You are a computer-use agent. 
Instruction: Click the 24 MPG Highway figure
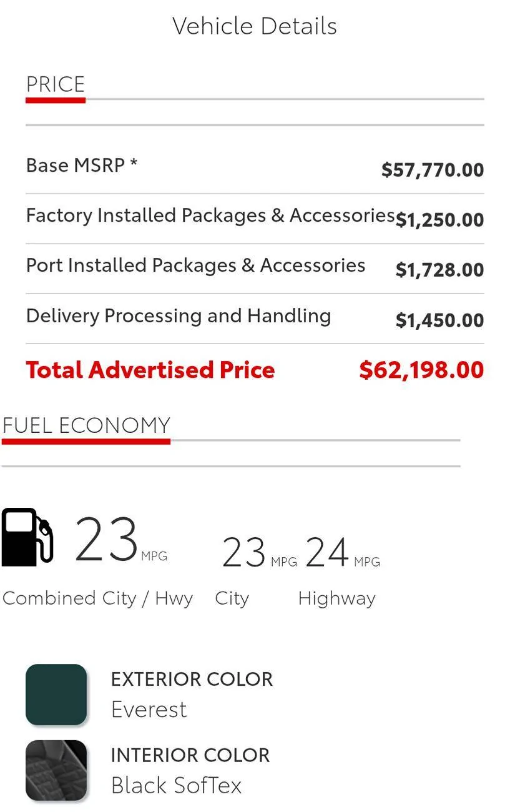coord(327,553)
